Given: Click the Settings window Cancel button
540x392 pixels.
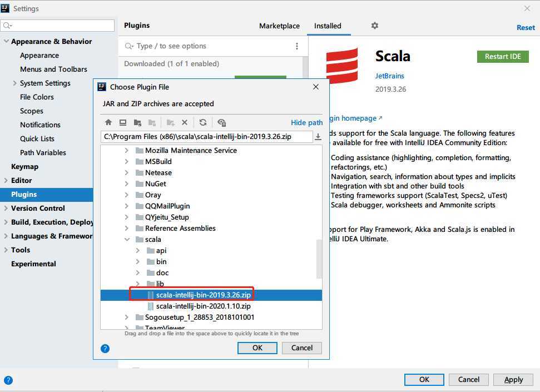Looking at the screenshot, I should [469, 380].
